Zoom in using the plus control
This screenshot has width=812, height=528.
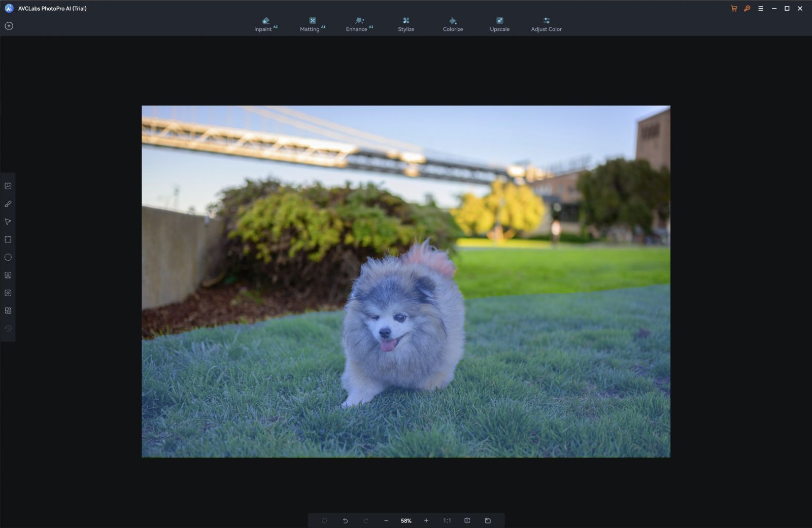[x=426, y=520]
